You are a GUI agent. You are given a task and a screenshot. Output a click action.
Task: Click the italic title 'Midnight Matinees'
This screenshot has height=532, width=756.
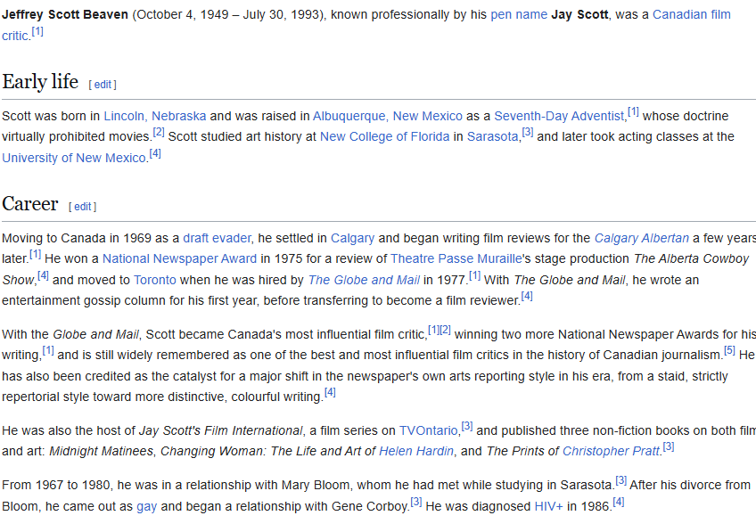[x=102, y=451]
